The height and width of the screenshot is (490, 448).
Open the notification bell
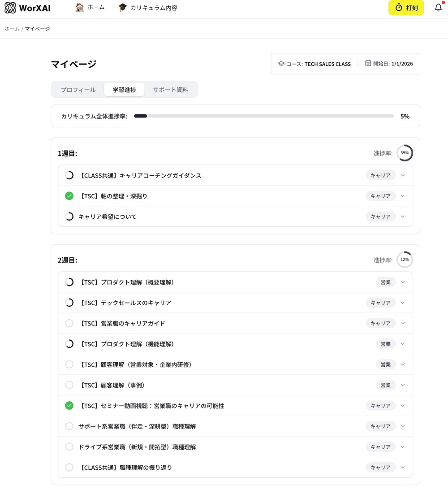point(438,8)
